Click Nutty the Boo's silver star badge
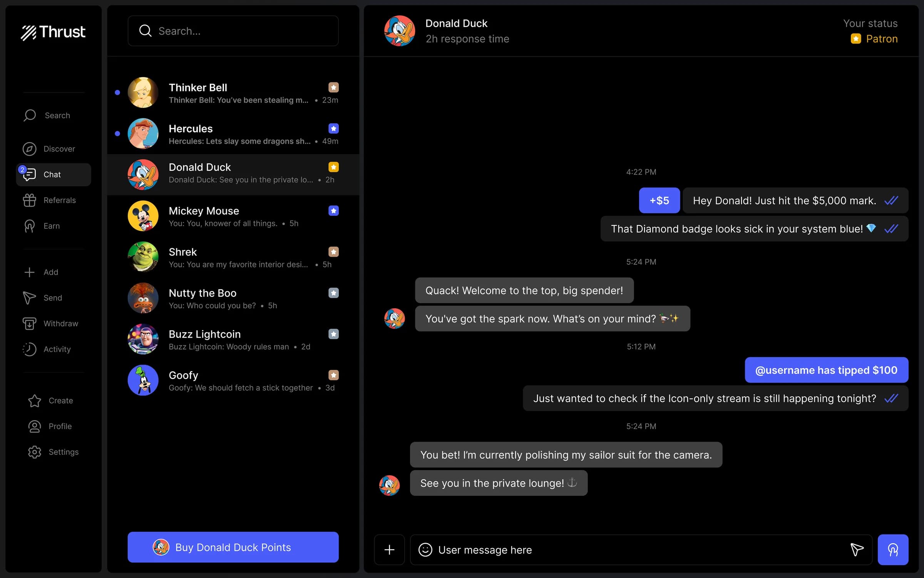The image size is (924, 578). 333,293
